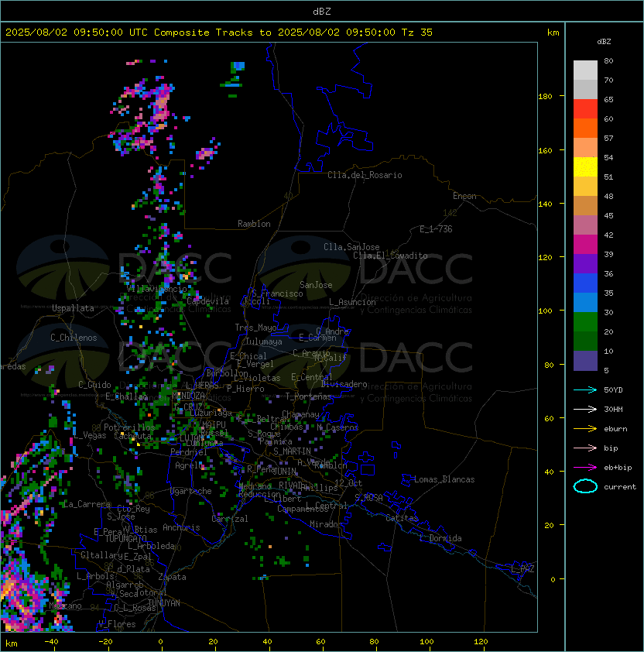Click the 'S_MARTIN' map label
644x652 pixels.
(x=292, y=451)
